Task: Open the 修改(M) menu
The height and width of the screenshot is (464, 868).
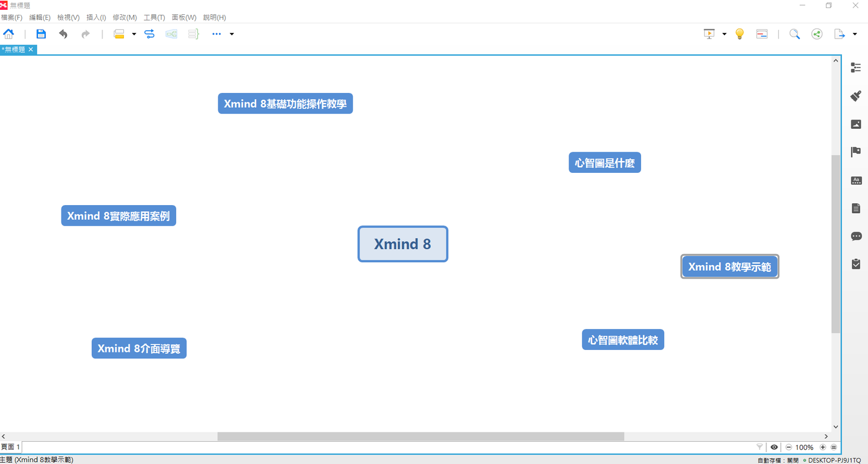Action: click(x=125, y=17)
